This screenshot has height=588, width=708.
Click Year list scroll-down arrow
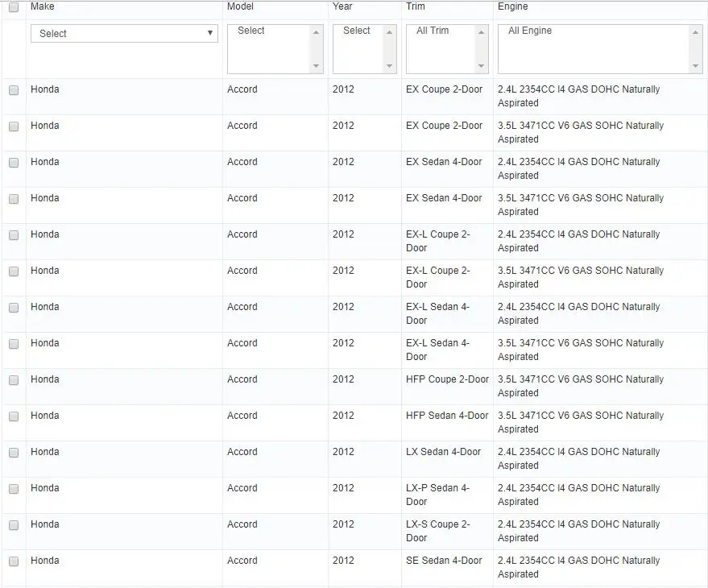(389, 66)
